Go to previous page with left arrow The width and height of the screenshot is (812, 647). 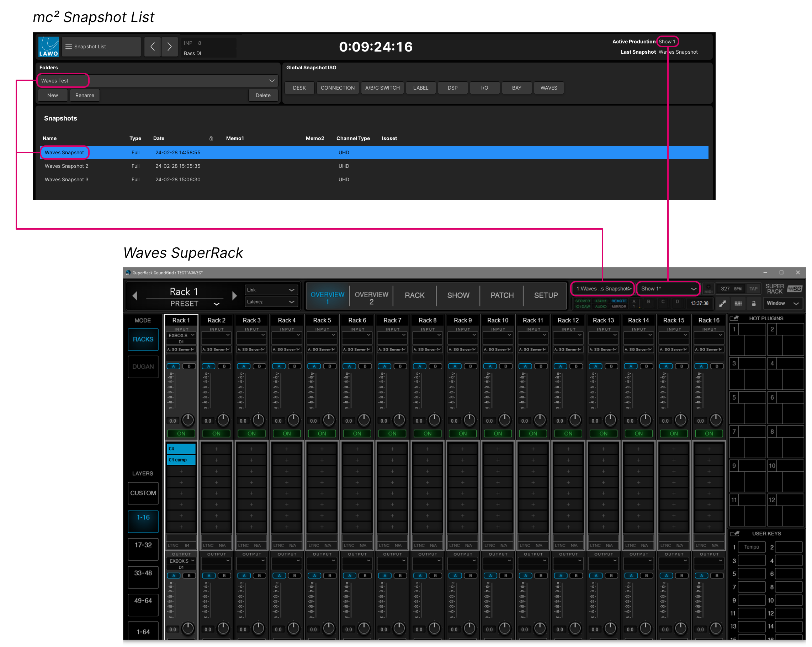[153, 47]
